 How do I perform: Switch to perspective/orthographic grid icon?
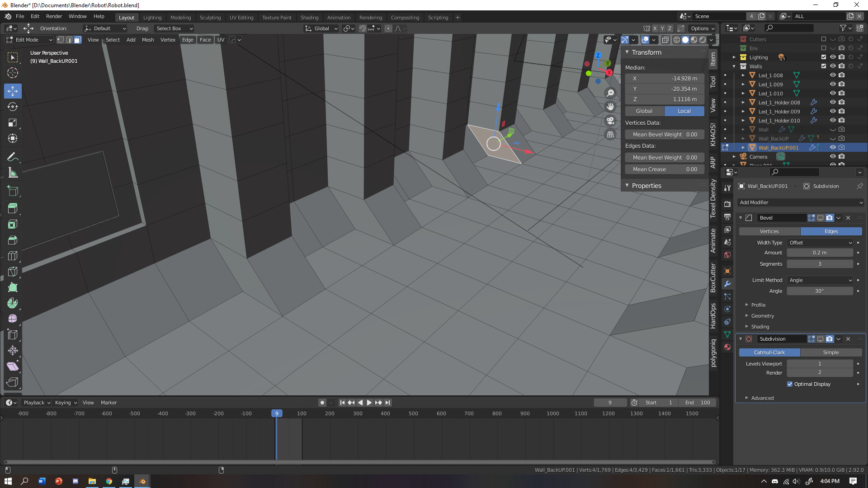[x=610, y=135]
